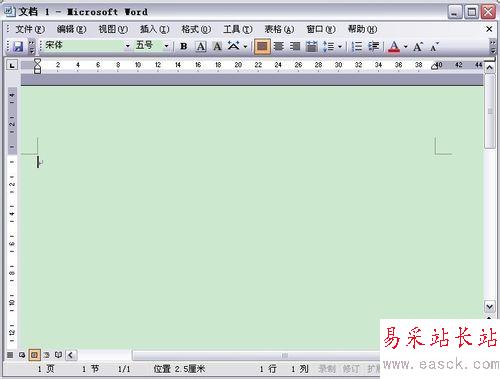Viewport: 500px width, 379px height.
Task: Click status bar column indicator 1 列
Action: 300,369
